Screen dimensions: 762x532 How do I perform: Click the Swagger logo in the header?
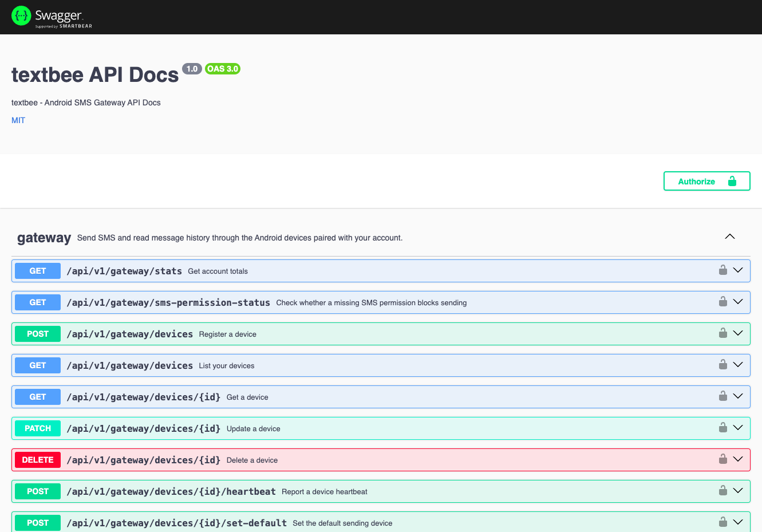(x=52, y=17)
